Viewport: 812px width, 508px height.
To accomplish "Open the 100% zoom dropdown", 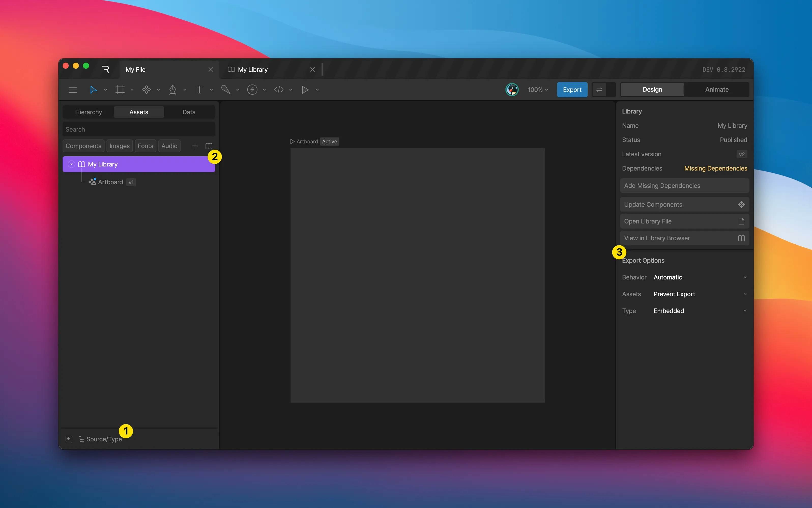I will (538, 90).
